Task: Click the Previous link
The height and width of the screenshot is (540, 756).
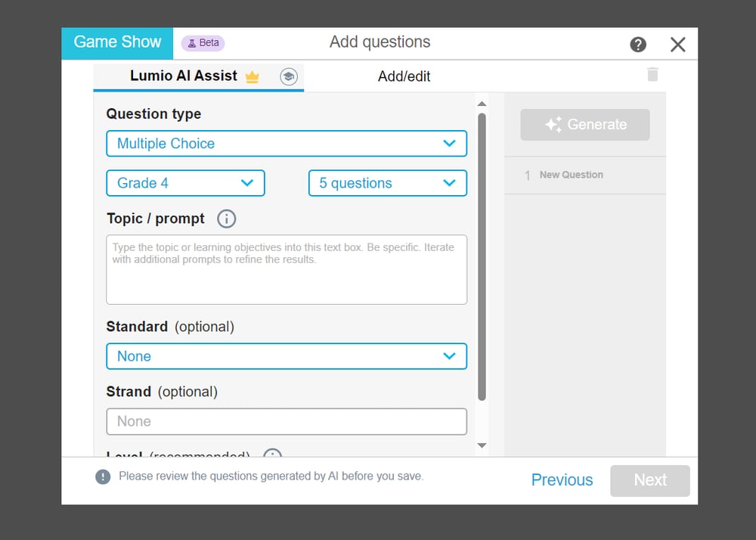Action: (x=562, y=480)
